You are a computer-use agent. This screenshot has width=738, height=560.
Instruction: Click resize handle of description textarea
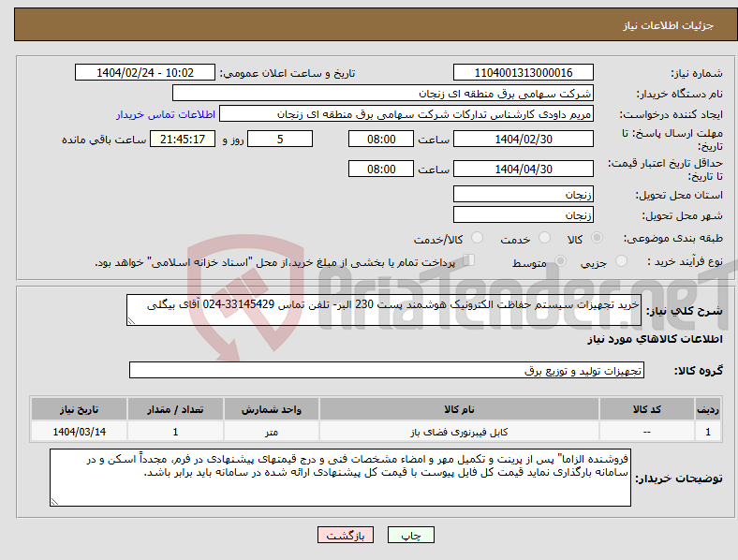[x=131, y=321]
